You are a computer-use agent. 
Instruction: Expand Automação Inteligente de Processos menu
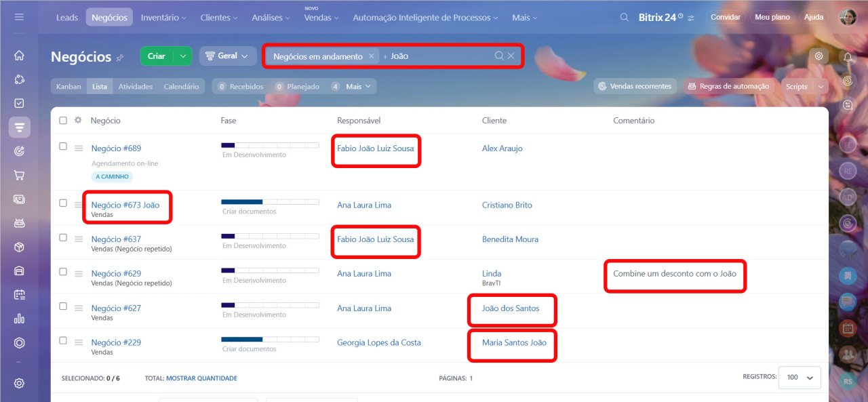click(425, 18)
